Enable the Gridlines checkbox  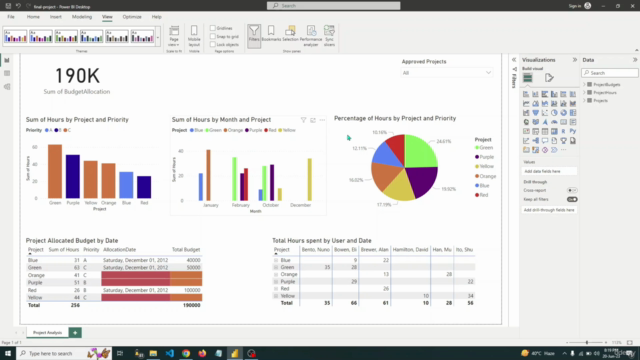click(213, 28)
